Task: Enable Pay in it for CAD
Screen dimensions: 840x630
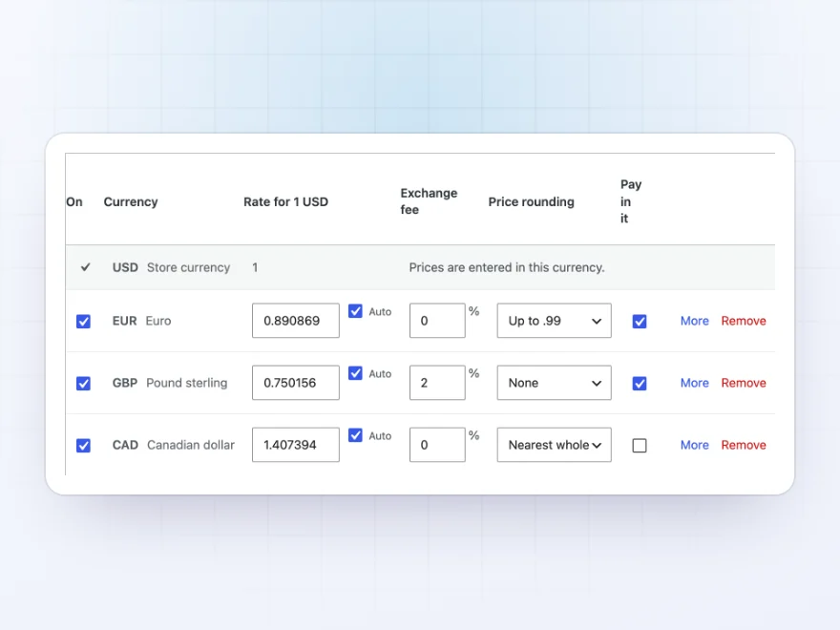Action: pyautogui.click(x=640, y=445)
